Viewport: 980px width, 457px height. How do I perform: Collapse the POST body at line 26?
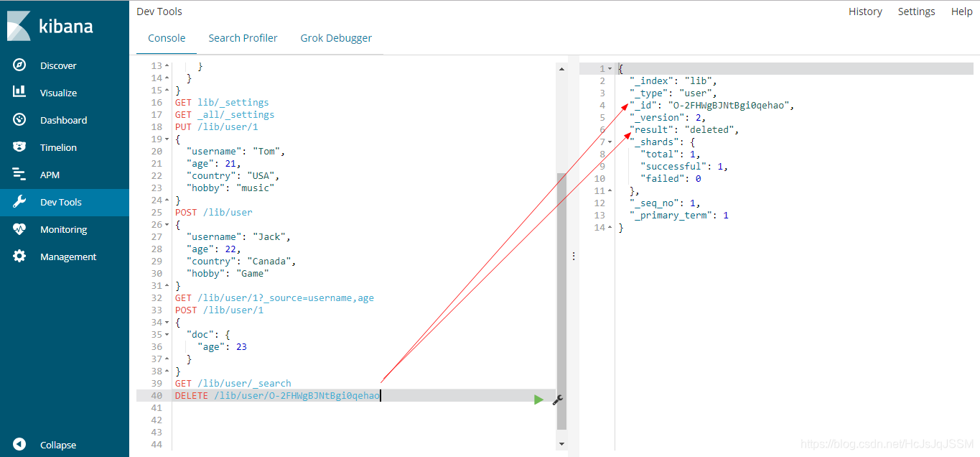coord(167,225)
